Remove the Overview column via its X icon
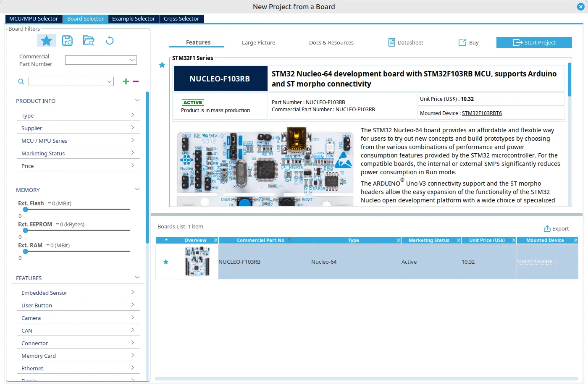Screen dimensions: 588x388 216,240
